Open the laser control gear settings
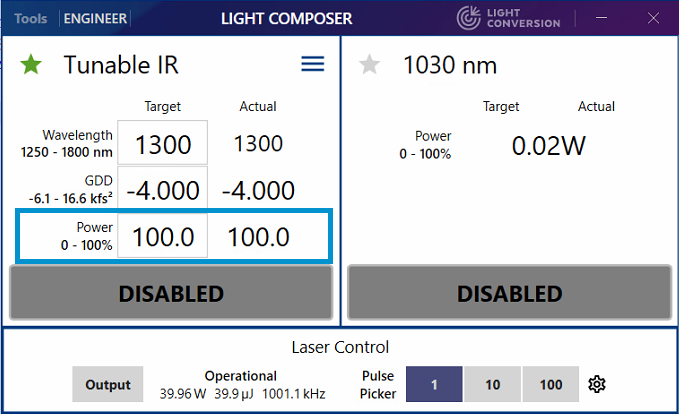Image resolution: width=679 pixels, height=414 pixels. (x=597, y=384)
